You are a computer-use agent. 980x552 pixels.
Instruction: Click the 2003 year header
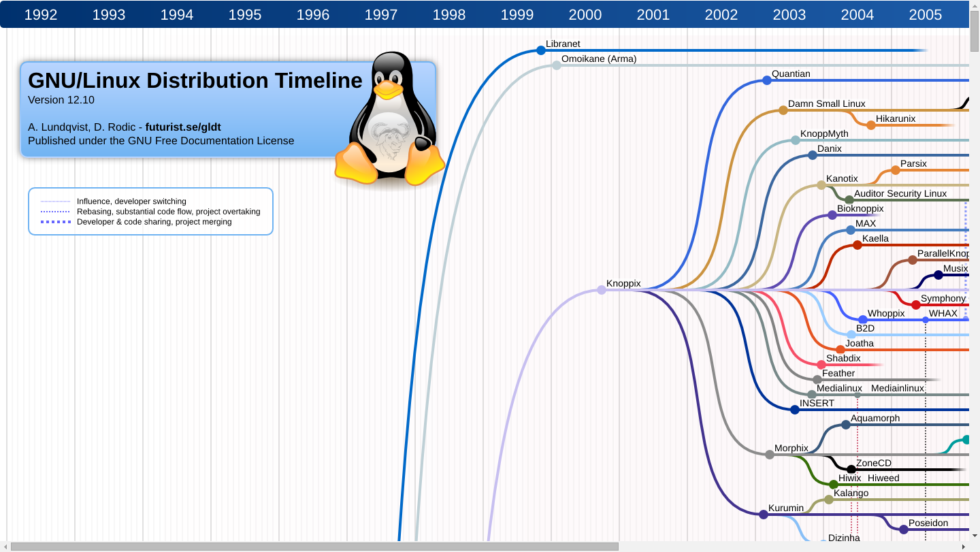[x=789, y=14]
